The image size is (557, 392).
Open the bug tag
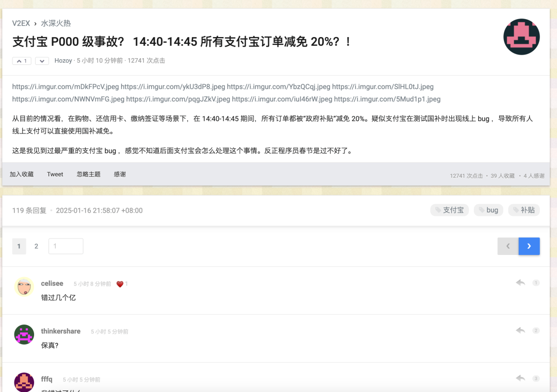[x=488, y=210]
